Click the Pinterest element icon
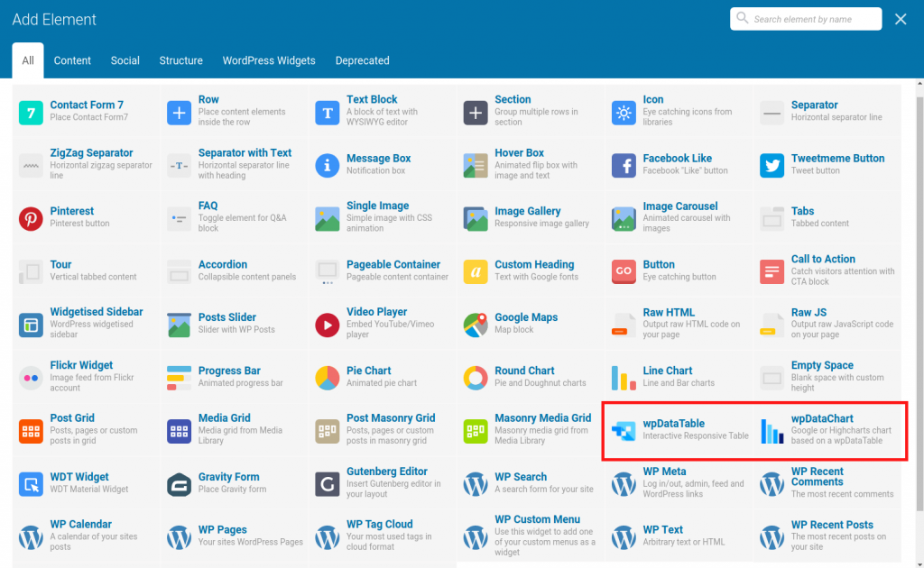 pyautogui.click(x=31, y=218)
